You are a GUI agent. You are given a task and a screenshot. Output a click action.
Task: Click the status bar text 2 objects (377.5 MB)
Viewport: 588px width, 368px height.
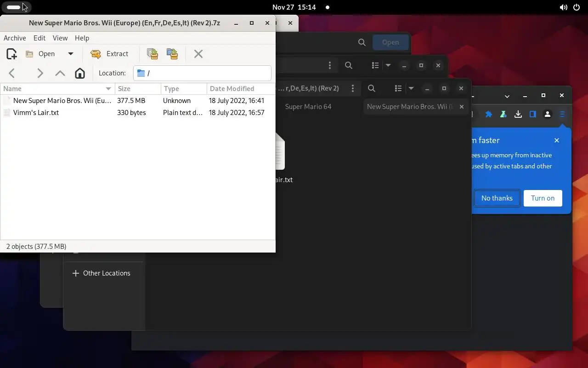[x=36, y=247]
